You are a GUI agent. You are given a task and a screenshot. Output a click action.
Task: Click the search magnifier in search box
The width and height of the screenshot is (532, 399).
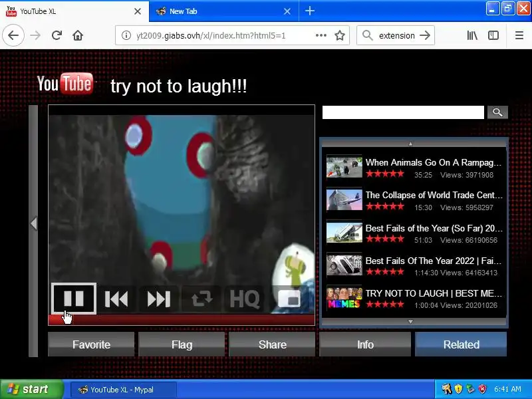tap(368, 35)
